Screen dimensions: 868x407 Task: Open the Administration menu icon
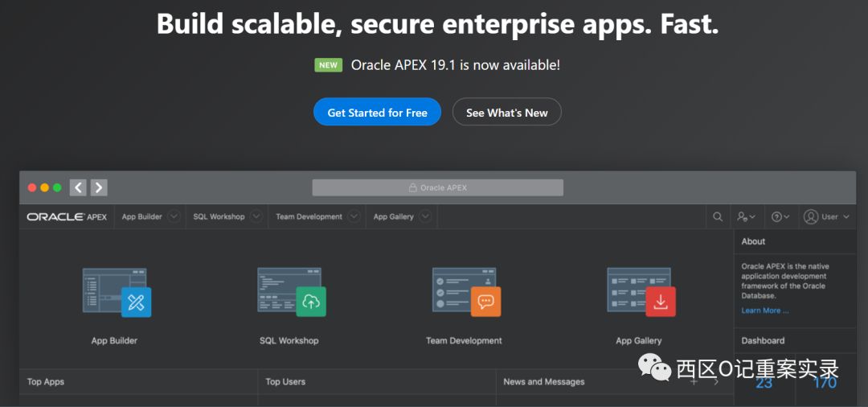click(746, 216)
